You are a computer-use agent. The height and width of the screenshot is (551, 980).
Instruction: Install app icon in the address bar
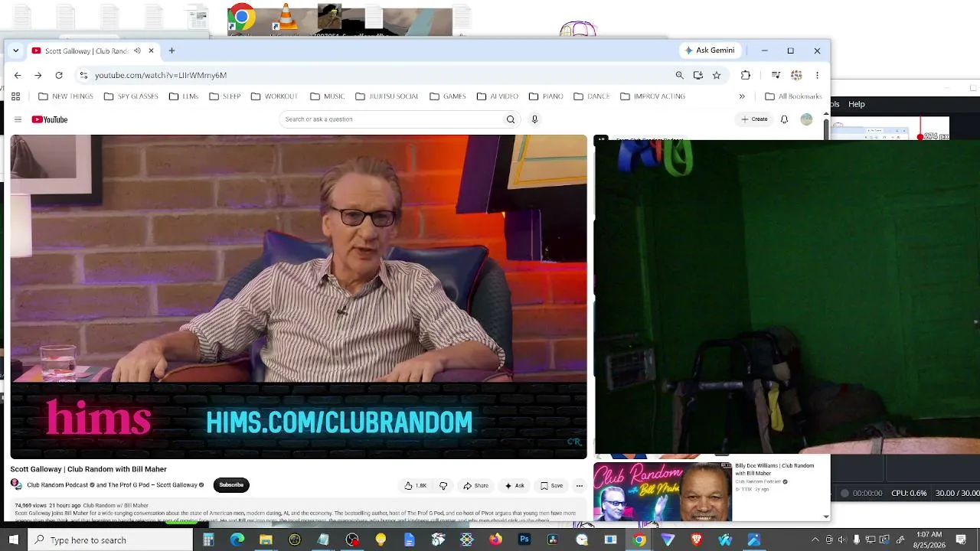(698, 75)
